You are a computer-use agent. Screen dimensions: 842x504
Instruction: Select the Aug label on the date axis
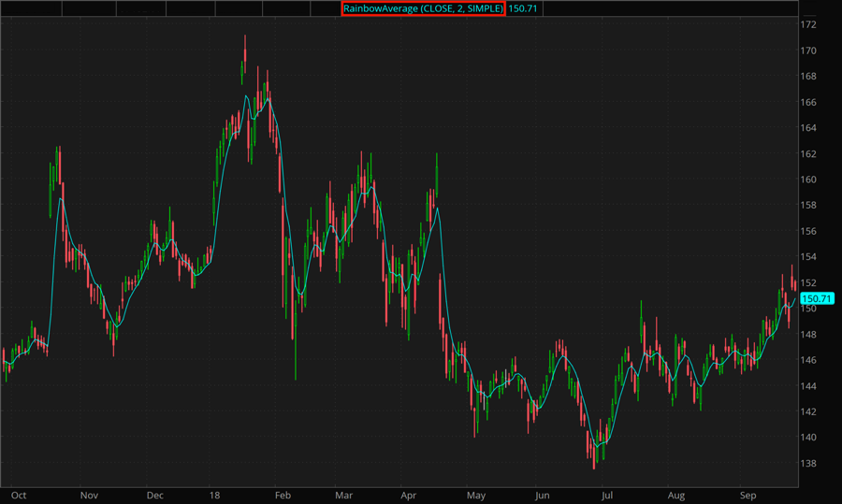(676, 495)
